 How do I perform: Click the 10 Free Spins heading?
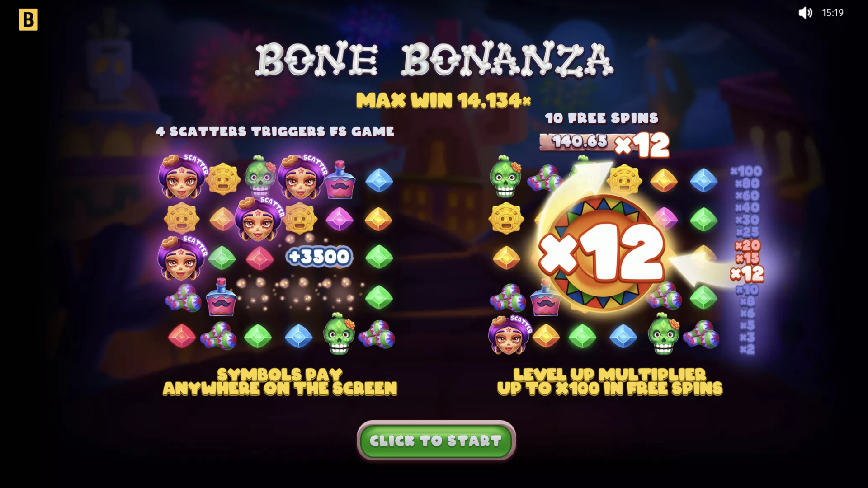click(x=601, y=118)
